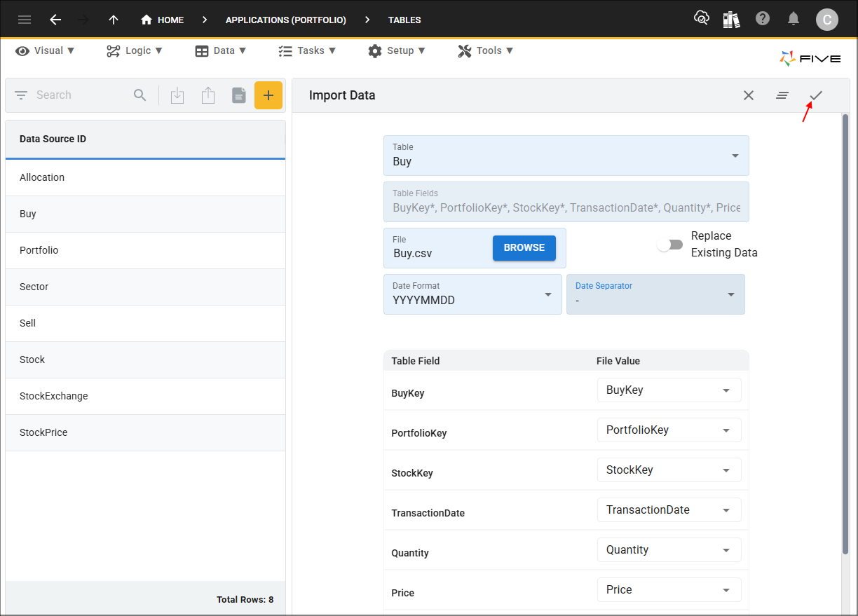Image resolution: width=858 pixels, height=616 pixels.
Task: Click the save checkmark icon in Import Data
Action: point(816,95)
